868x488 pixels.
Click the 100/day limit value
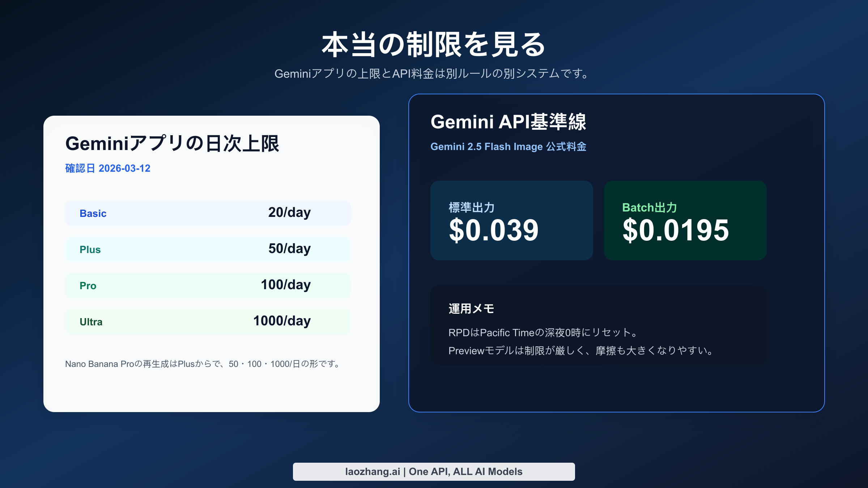tap(285, 284)
